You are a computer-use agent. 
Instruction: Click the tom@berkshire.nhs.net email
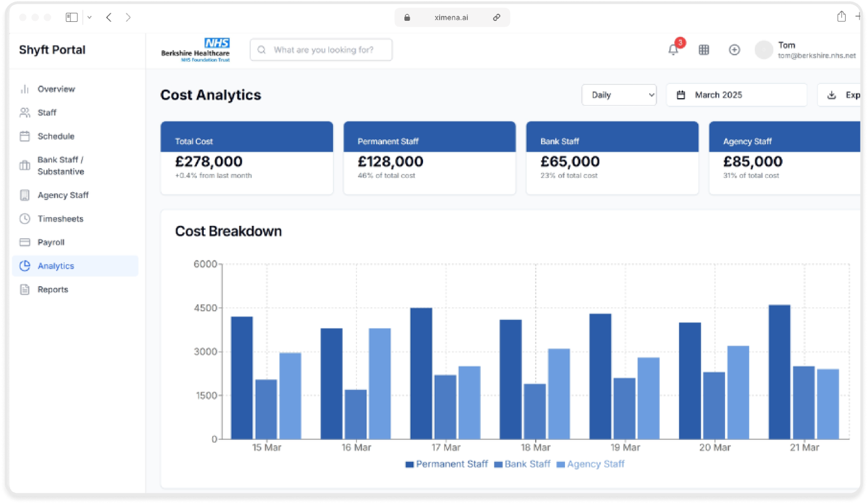(x=817, y=56)
